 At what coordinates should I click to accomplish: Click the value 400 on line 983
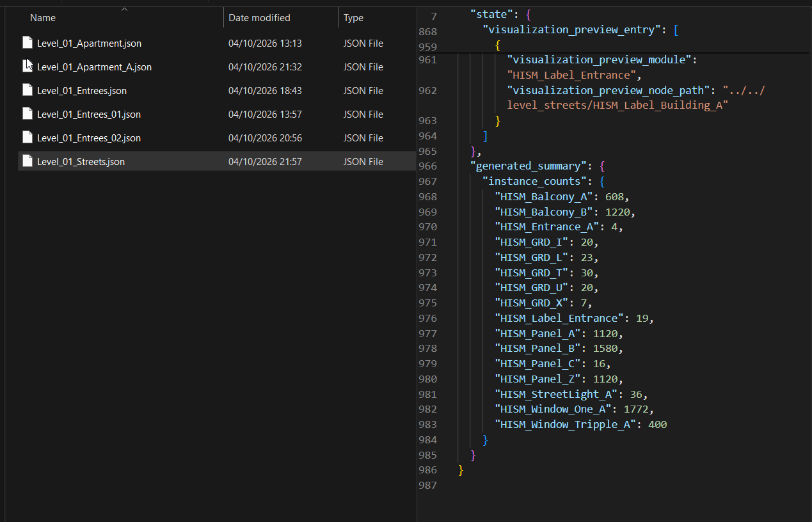click(x=657, y=424)
